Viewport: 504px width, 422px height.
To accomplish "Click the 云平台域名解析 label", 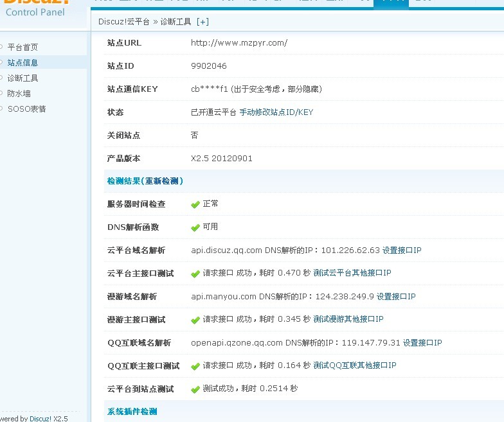I will click(x=136, y=251).
